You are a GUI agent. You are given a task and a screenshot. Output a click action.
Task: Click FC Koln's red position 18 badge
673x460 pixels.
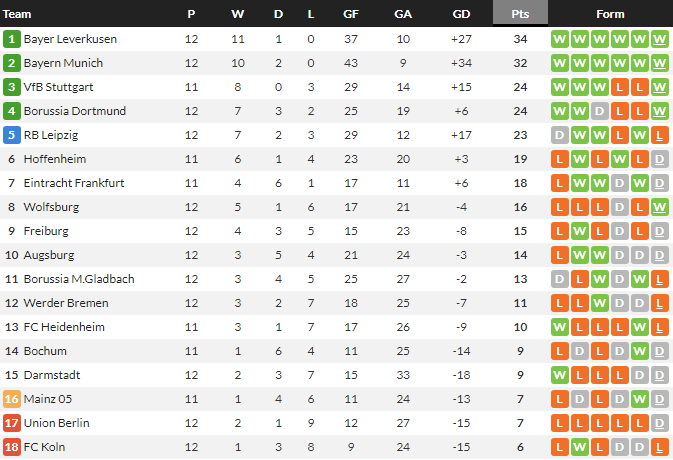pyautogui.click(x=12, y=447)
